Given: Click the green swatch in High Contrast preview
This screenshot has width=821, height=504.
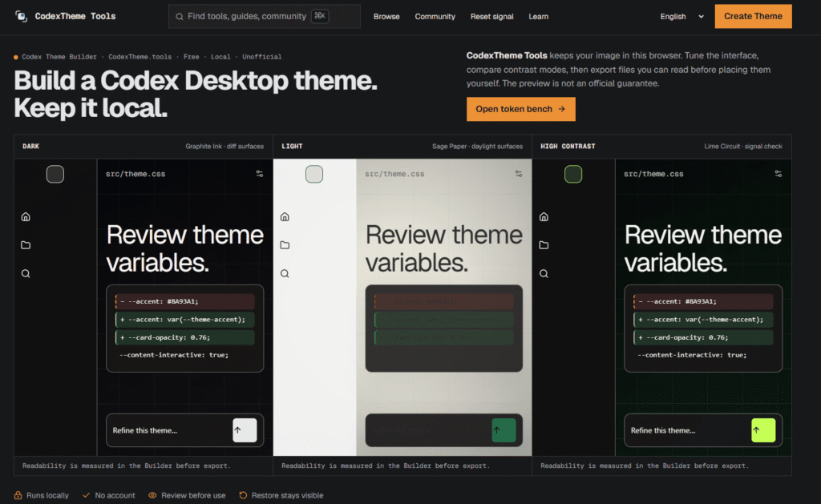Looking at the screenshot, I should [x=573, y=174].
